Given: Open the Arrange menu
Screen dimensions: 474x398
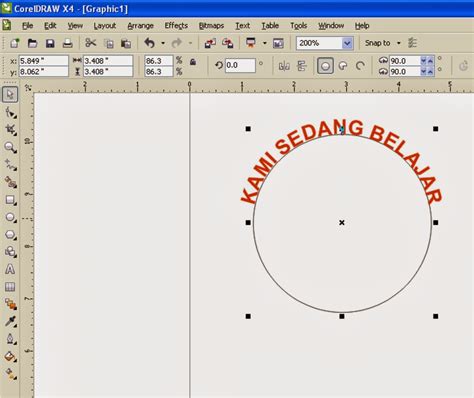Looking at the screenshot, I should point(140,26).
